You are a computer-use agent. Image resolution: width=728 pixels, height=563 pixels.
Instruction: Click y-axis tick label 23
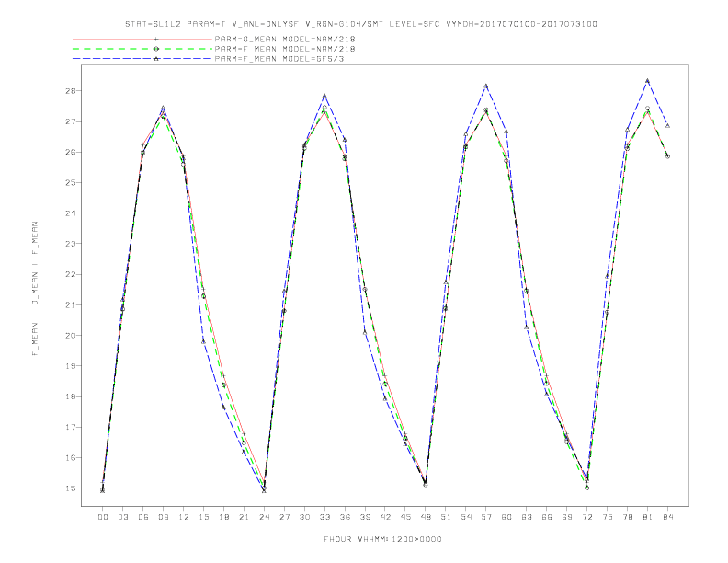[70, 244]
